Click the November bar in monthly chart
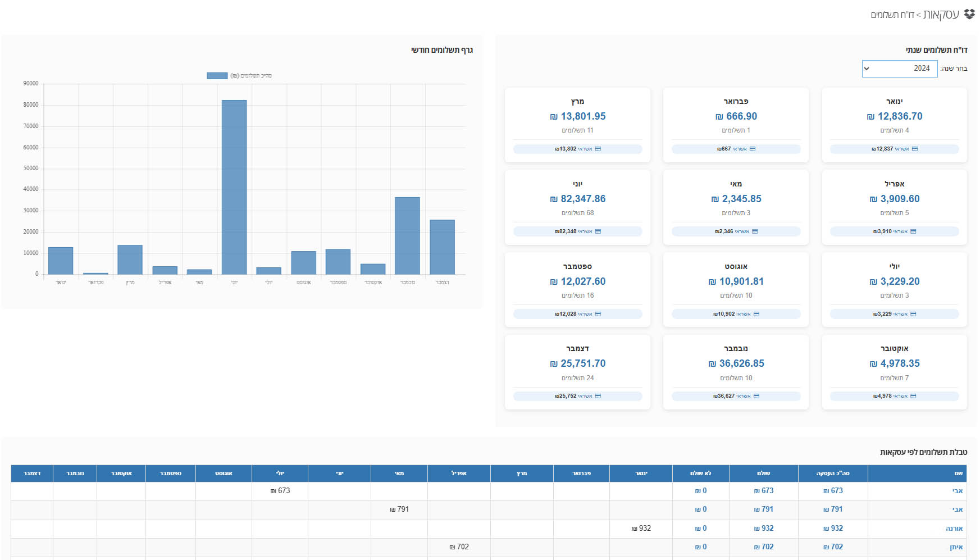Viewport: 980px width, 560px height. click(x=407, y=236)
